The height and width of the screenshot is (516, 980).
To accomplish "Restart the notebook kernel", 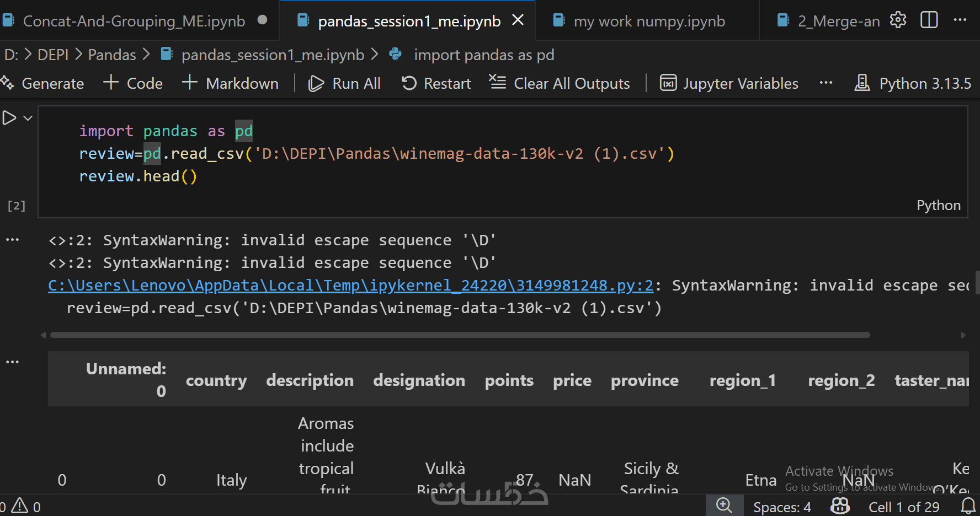I will point(436,84).
